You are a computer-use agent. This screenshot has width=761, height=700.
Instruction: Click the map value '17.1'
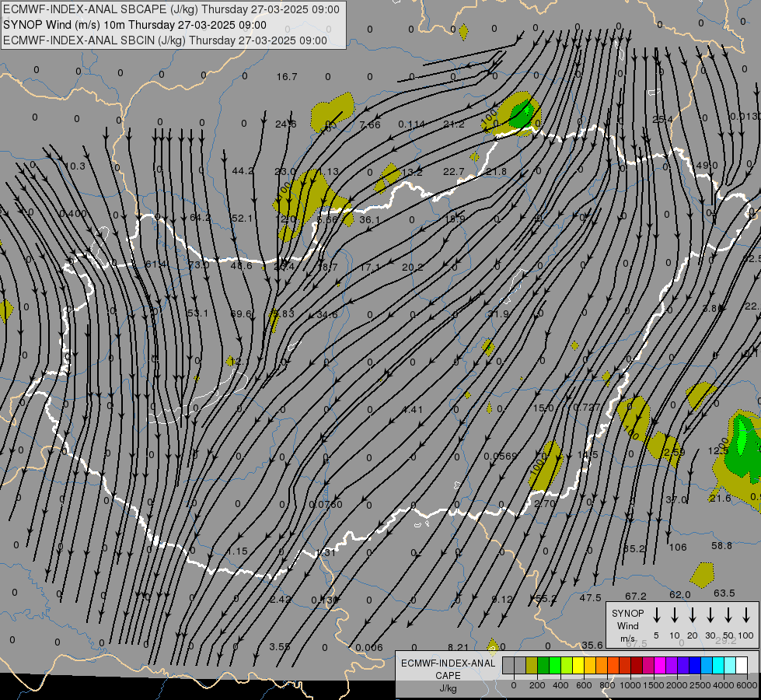[x=370, y=268]
